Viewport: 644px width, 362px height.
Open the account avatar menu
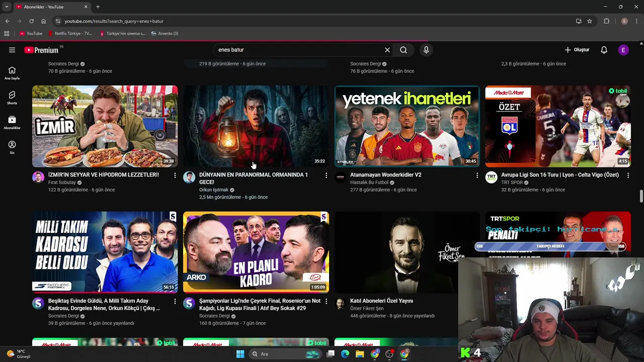[623, 50]
